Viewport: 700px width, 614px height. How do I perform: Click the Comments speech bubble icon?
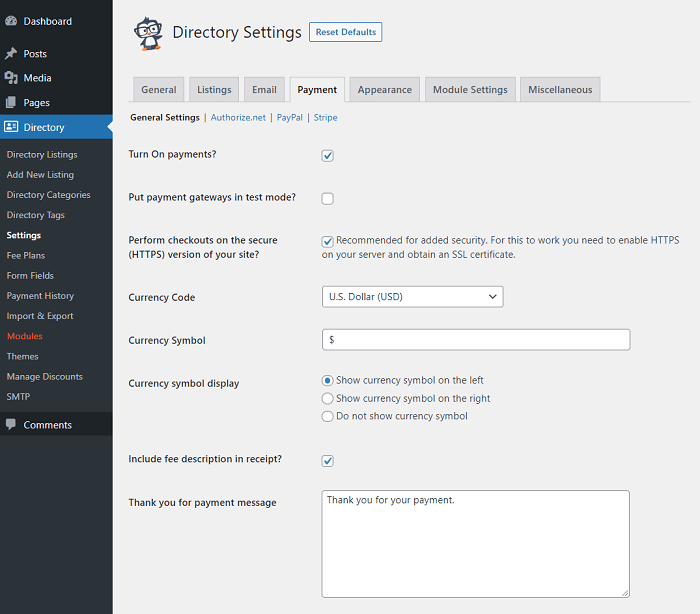(11, 424)
